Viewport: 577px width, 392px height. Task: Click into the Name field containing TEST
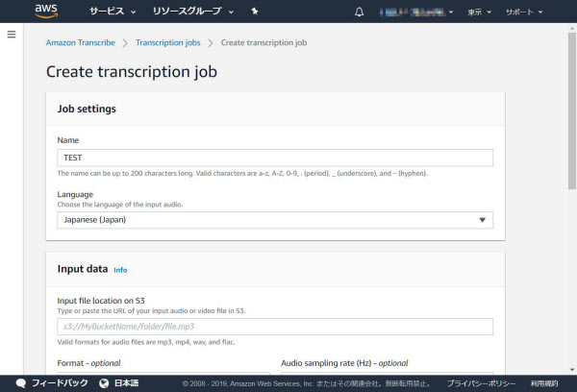(275, 158)
